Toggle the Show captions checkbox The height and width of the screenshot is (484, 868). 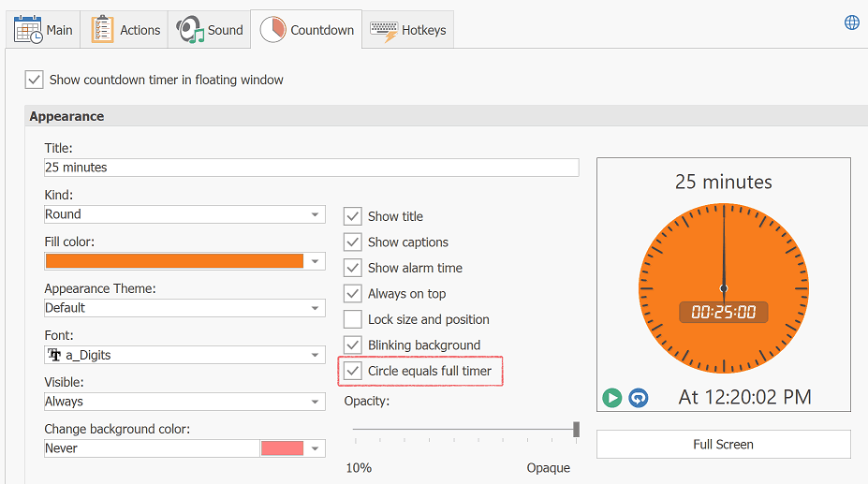(x=353, y=242)
